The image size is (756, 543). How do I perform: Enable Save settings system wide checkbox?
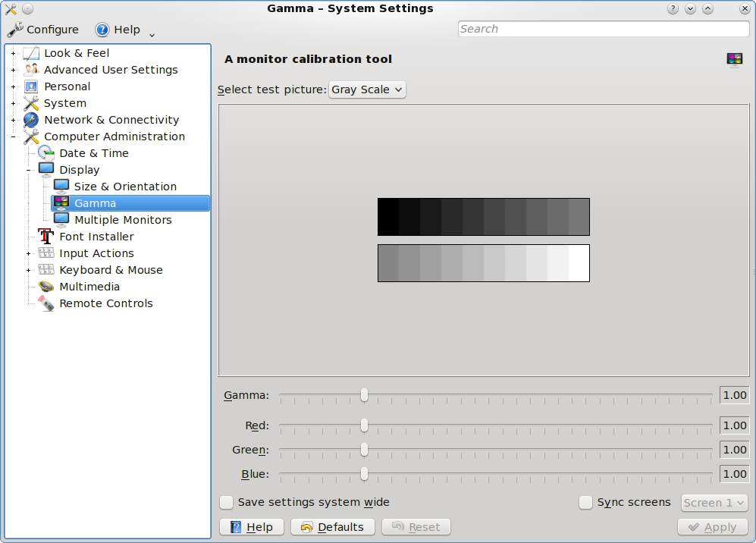(226, 503)
